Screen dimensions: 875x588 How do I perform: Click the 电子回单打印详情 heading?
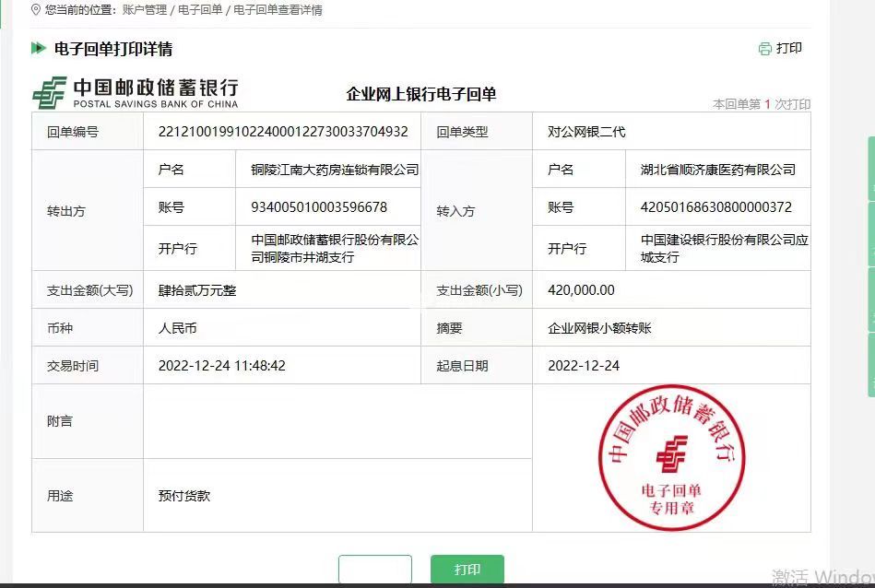(x=113, y=49)
